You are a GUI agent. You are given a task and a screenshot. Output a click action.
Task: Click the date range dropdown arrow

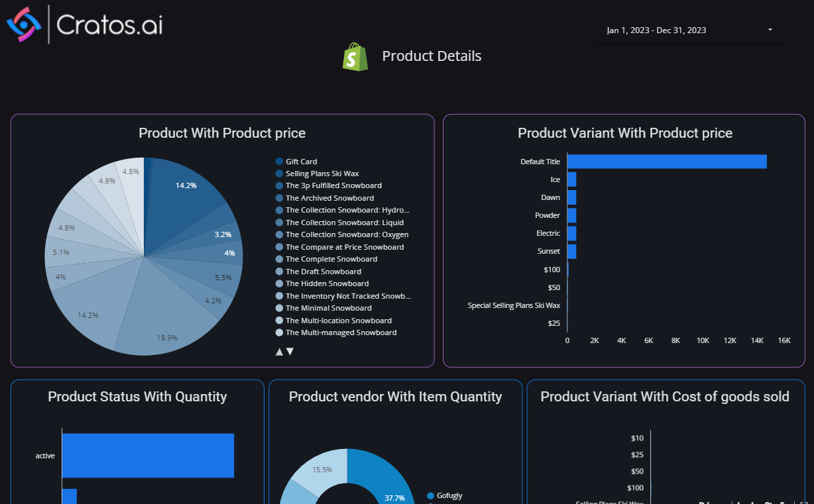pos(770,30)
